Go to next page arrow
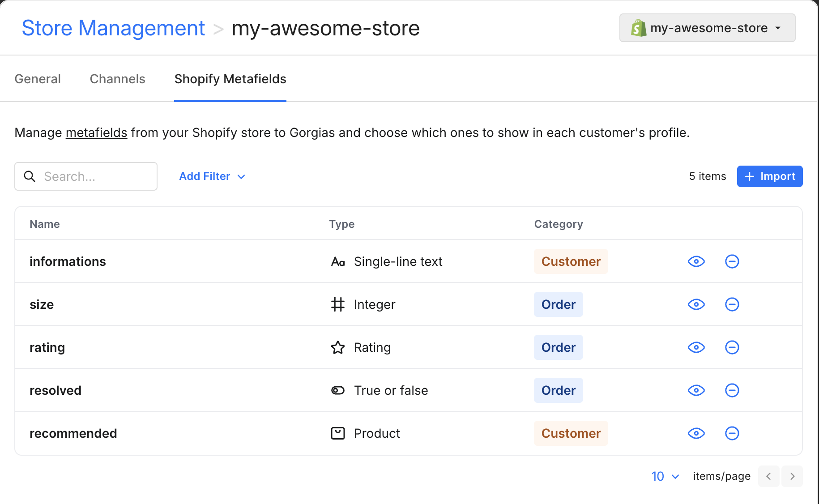The image size is (819, 504). pos(792,476)
